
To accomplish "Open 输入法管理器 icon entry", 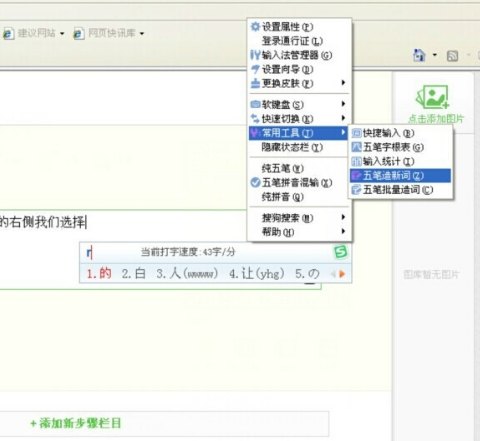I will (255, 55).
